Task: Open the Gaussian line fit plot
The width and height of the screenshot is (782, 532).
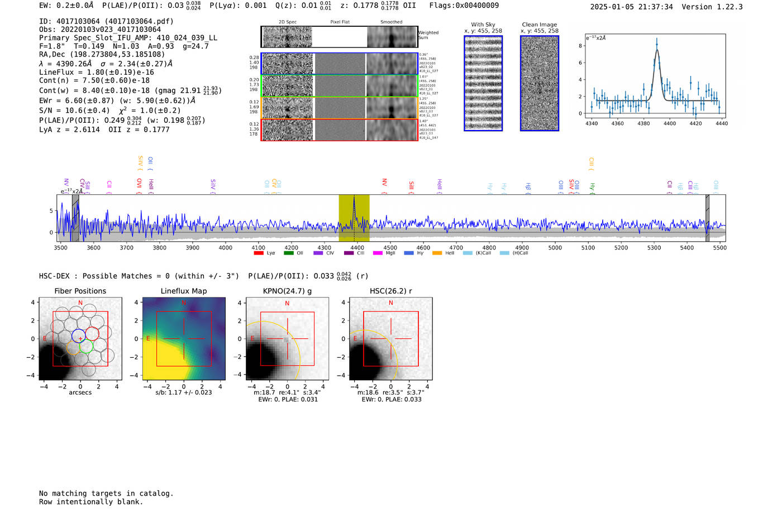Action: pos(655,76)
